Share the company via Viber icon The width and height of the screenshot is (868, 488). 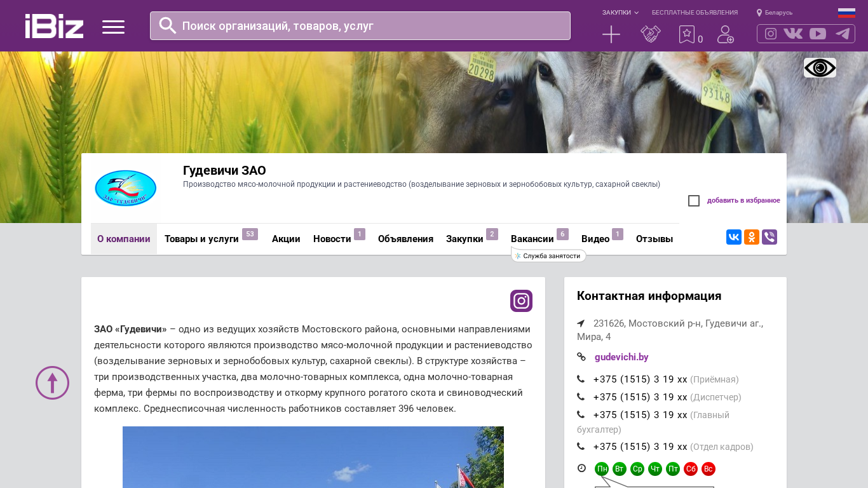(x=770, y=237)
